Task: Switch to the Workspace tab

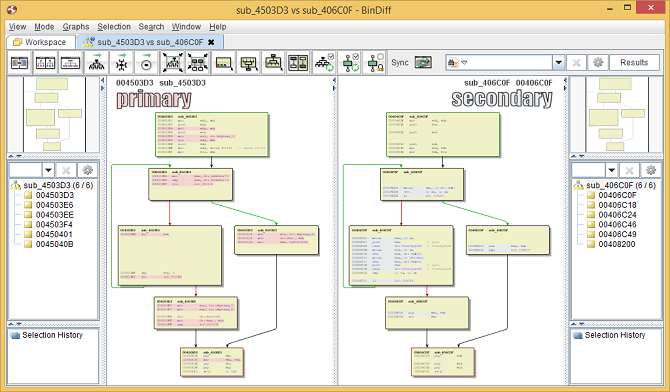Action: click(40, 42)
